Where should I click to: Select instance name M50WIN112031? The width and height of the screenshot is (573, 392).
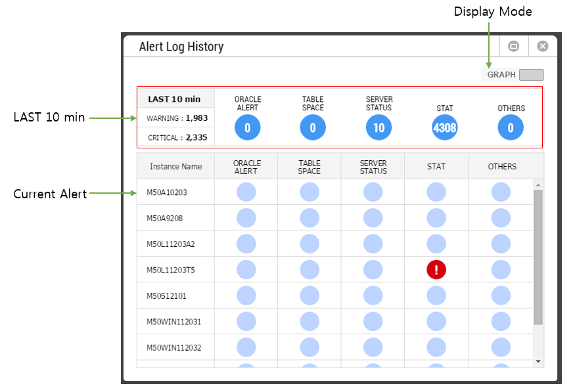[x=174, y=322]
